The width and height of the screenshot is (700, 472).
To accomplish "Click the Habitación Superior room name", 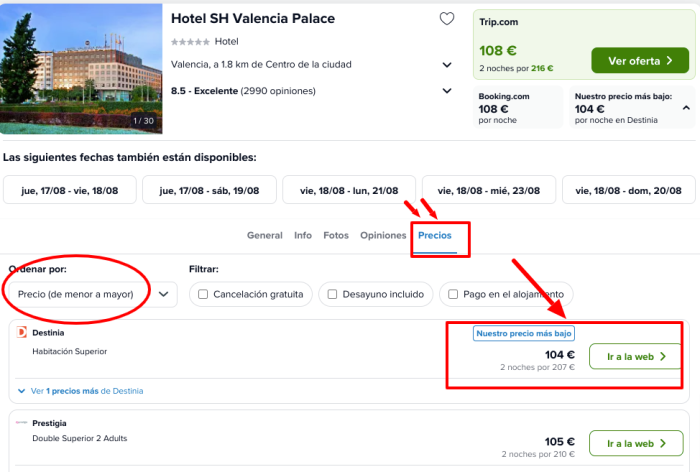I will click(70, 351).
